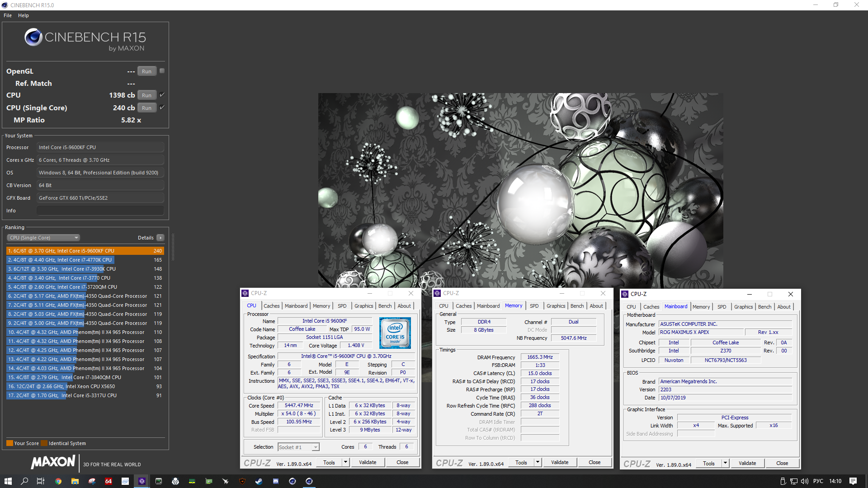Select ranking row Intel Core i7-3930K CPU
This screenshot has height=488, width=868.
(x=85, y=269)
